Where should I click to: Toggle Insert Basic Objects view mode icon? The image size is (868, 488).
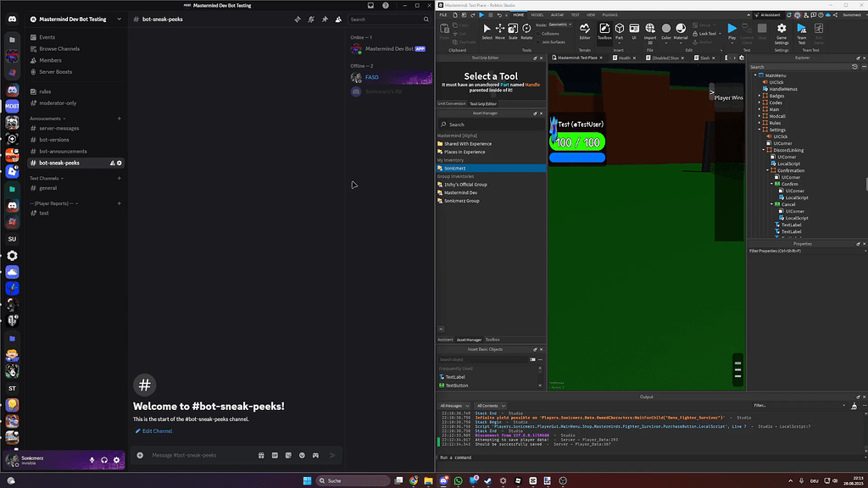tap(532, 359)
